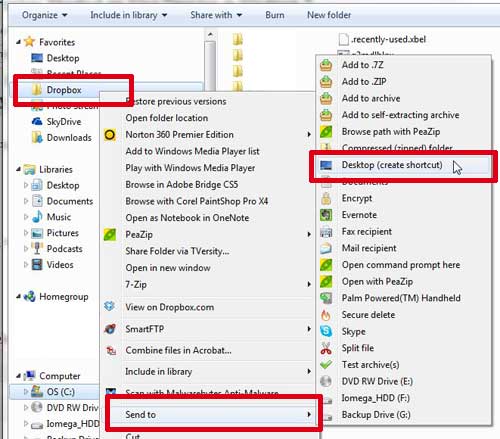Viewport: 500px width, 439px height.
Task: Click the icon for Add to self-extracting archive
Action: pos(326,115)
